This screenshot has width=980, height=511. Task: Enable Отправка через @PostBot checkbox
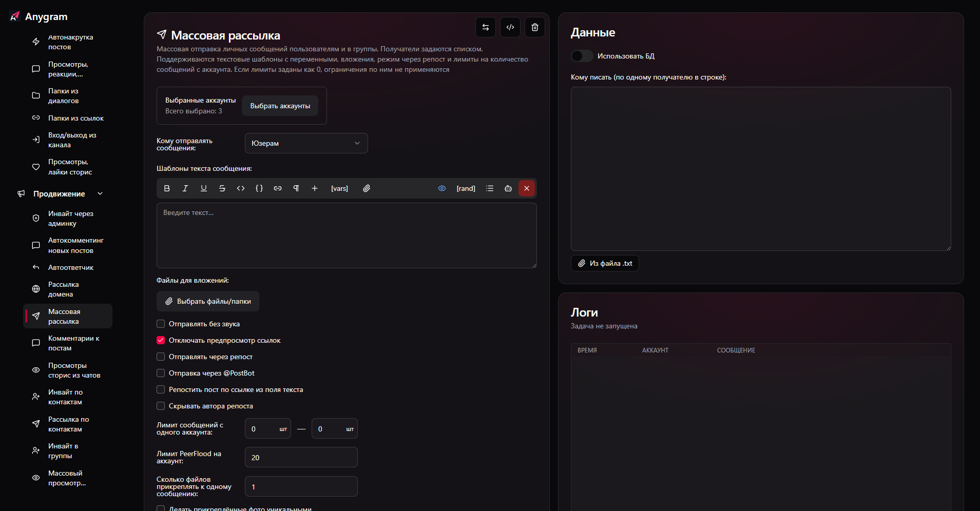[x=161, y=373]
